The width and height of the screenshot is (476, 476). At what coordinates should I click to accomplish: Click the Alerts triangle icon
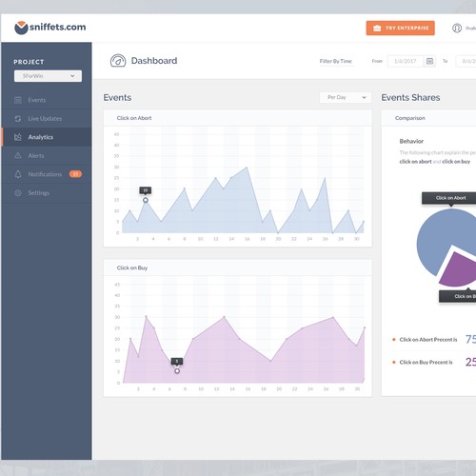pos(18,155)
